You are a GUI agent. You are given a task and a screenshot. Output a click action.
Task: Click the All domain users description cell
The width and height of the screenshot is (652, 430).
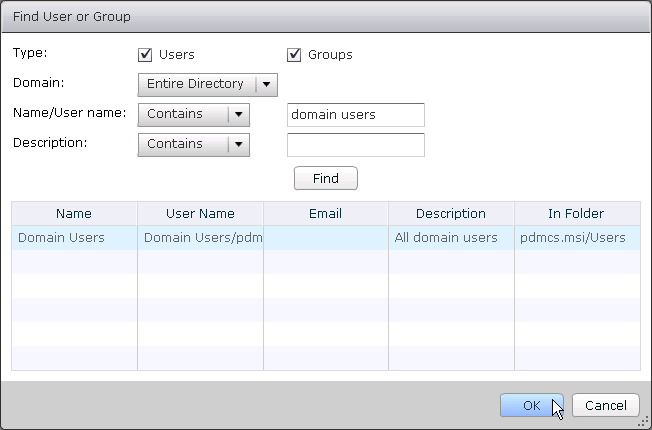click(x=451, y=237)
